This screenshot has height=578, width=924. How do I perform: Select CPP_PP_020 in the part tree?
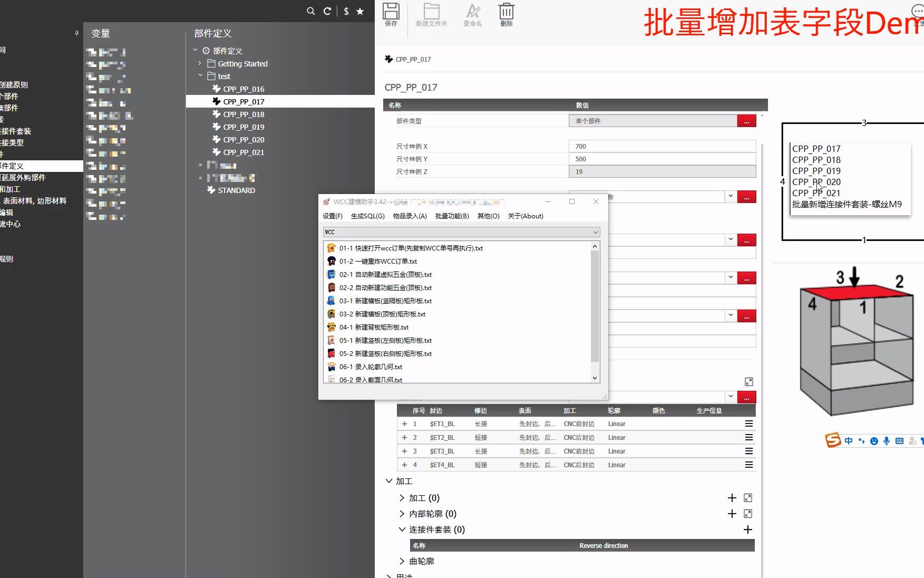pyautogui.click(x=244, y=140)
